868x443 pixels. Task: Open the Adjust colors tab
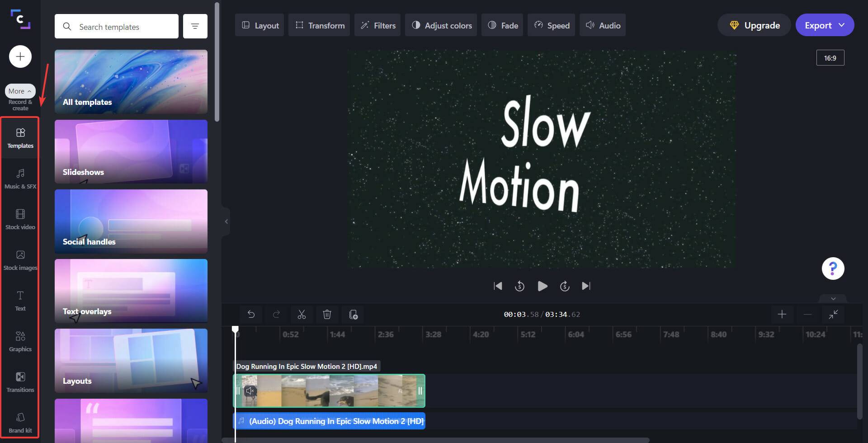(x=441, y=25)
